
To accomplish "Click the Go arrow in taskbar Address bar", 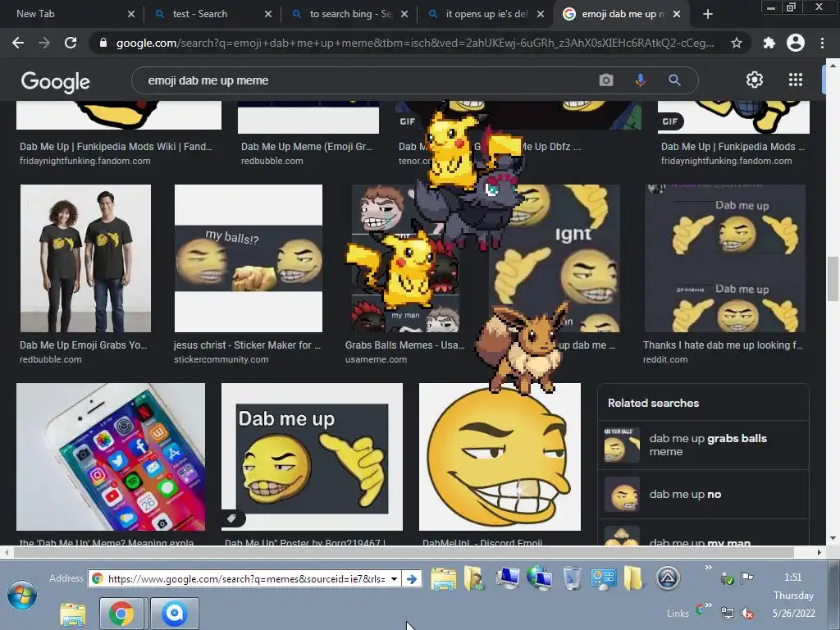I will point(412,578).
